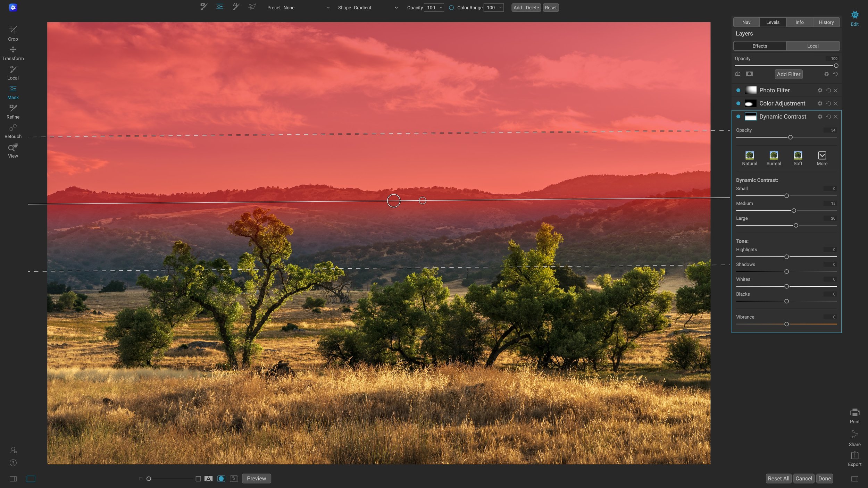Click the Done button
This screenshot has height=488, width=868.
(825, 478)
